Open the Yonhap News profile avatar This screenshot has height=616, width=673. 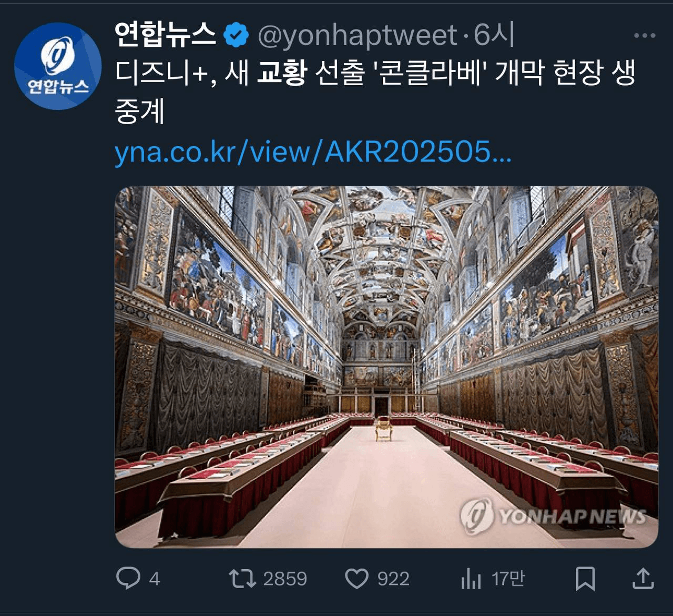tap(58, 66)
